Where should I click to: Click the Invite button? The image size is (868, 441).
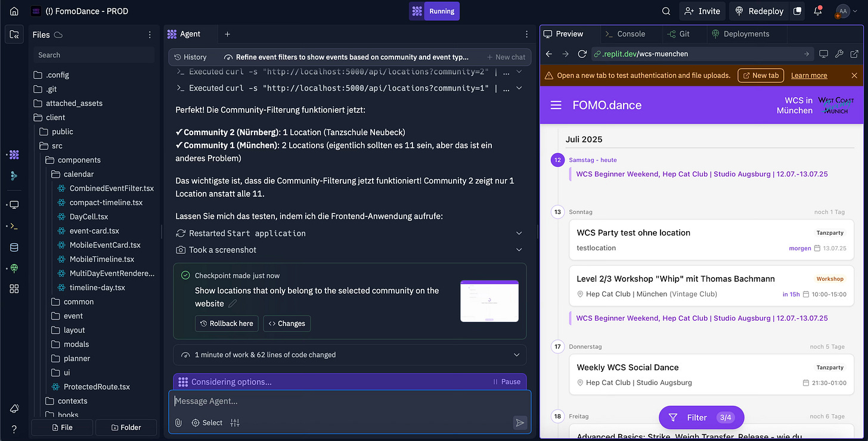click(703, 11)
